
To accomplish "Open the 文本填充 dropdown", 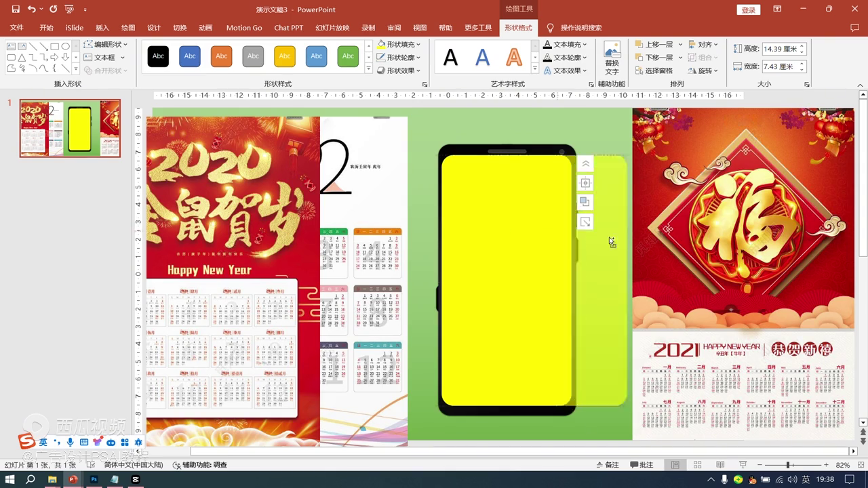I will (x=566, y=45).
